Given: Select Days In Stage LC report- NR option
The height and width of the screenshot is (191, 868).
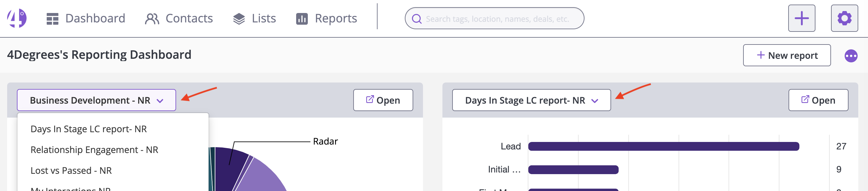Looking at the screenshot, I should 113,129.
